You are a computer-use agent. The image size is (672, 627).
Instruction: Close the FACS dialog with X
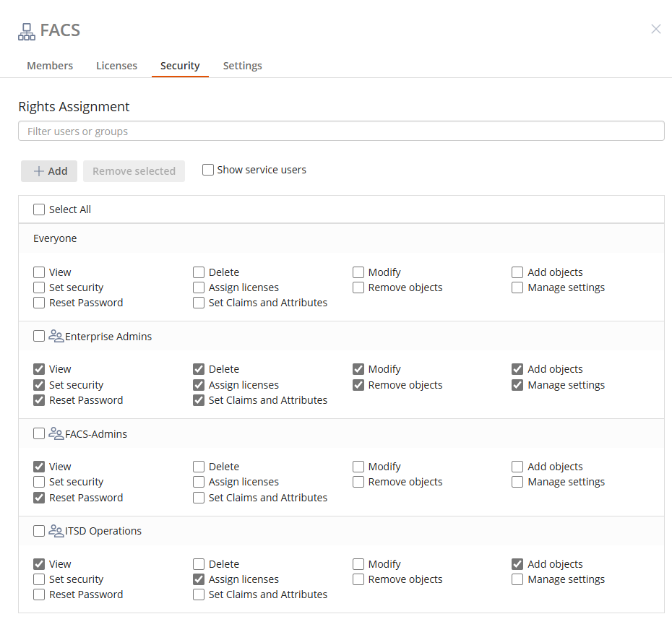click(655, 29)
